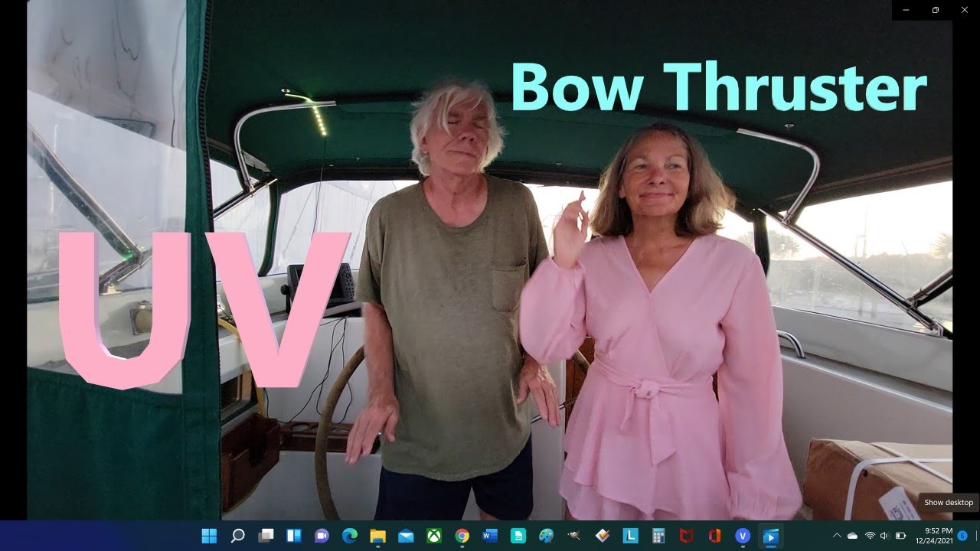Click the video frame to show controls
980x551 pixels.
(x=490, y=260)
